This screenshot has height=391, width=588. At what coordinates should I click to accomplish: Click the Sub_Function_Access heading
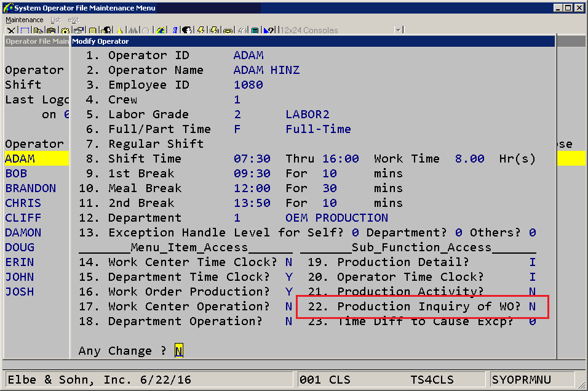click(x=421, y=248)
